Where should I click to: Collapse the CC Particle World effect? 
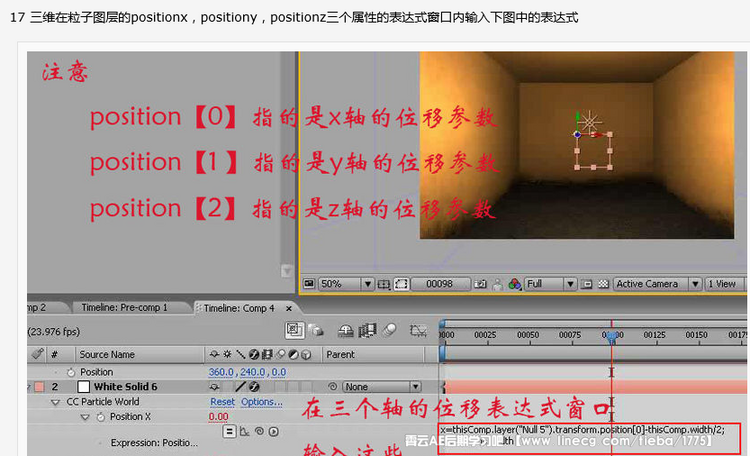(55, 402)
